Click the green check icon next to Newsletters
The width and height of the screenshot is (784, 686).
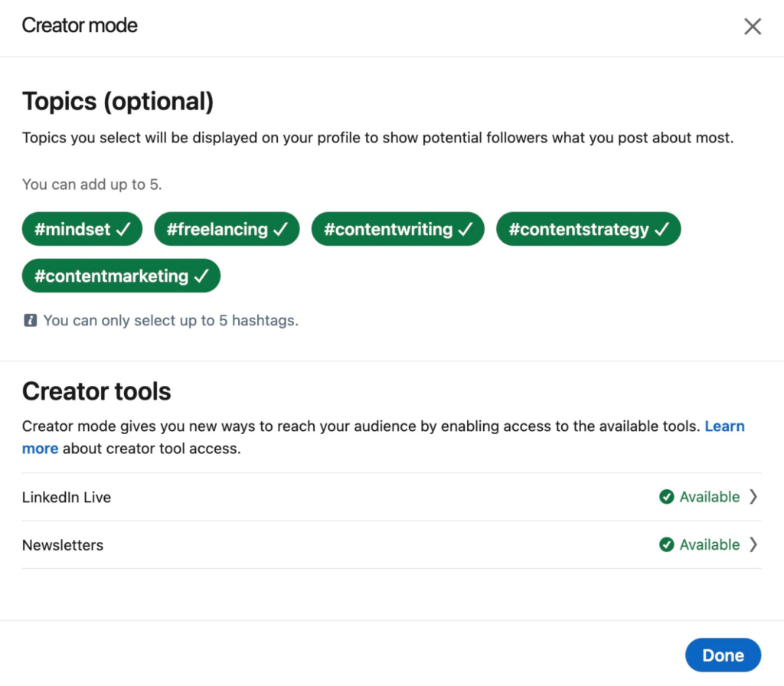[x=667, y=544]
